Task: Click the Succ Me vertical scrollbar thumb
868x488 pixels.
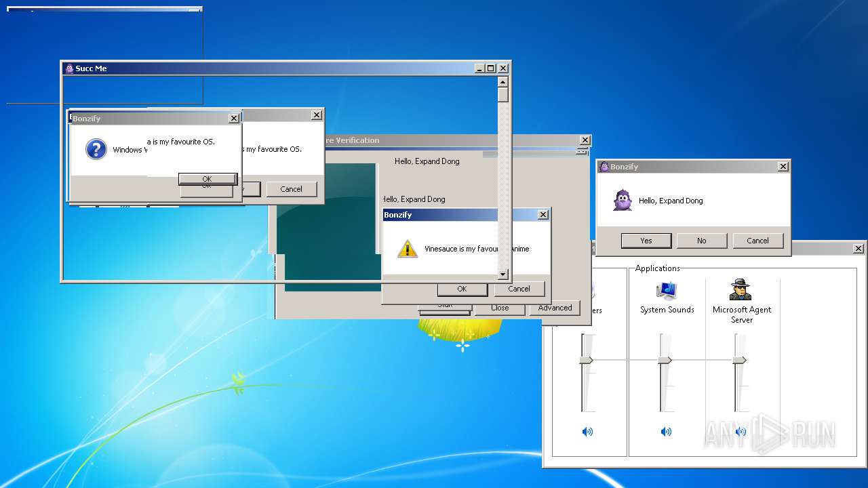Action: click(502, 95)
